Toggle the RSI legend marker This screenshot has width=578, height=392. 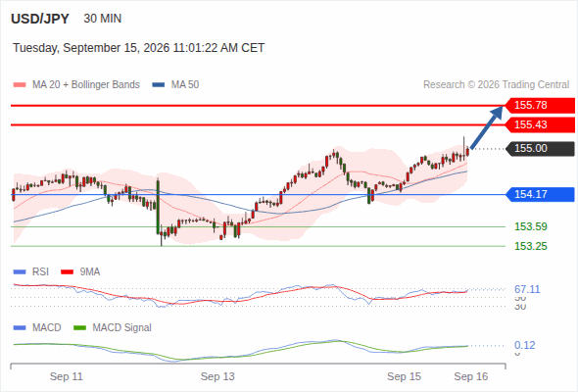(20, 272)
